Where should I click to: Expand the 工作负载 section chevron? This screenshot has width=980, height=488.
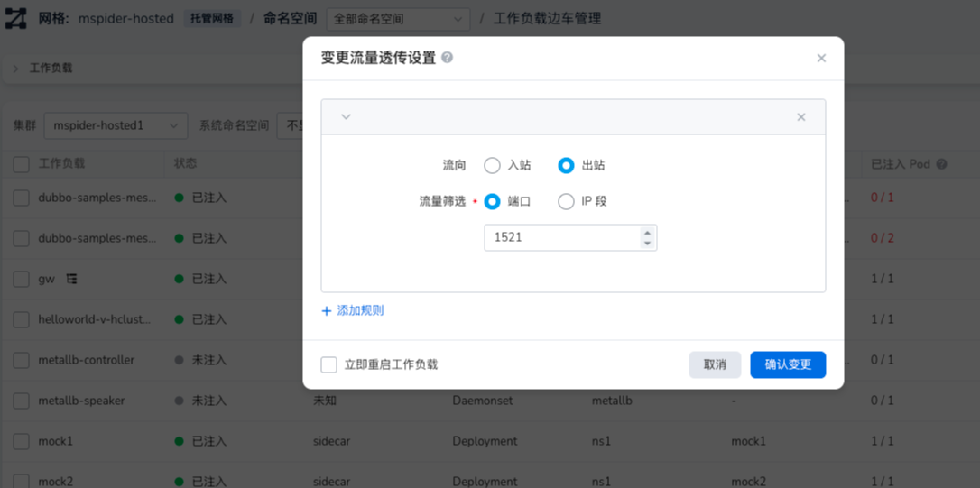point(15,68)
